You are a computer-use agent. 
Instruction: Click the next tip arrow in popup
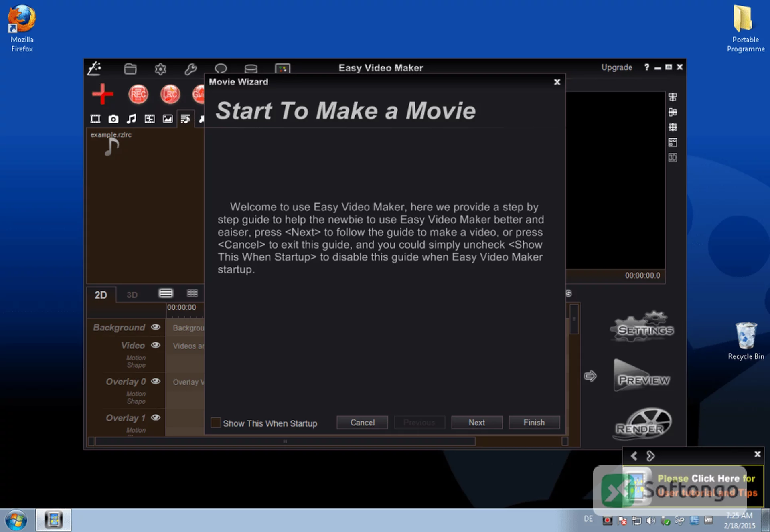[x=650, y=456]
